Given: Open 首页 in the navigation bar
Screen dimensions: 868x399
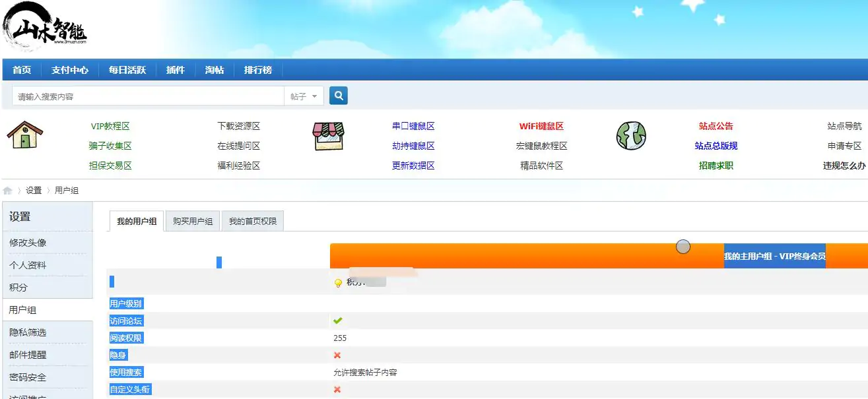Looking at the screenshot, I should [22, 70].
